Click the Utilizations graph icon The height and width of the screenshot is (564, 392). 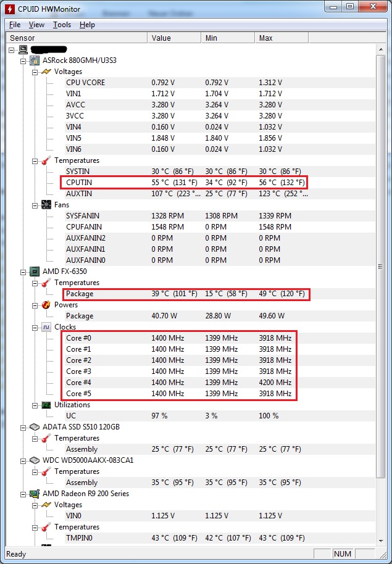coord(46,405)
